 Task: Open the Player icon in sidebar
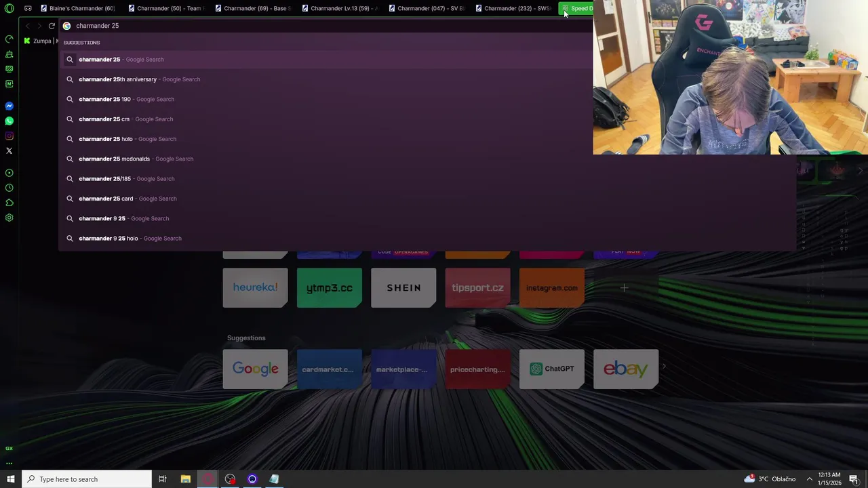pos(9,173)
